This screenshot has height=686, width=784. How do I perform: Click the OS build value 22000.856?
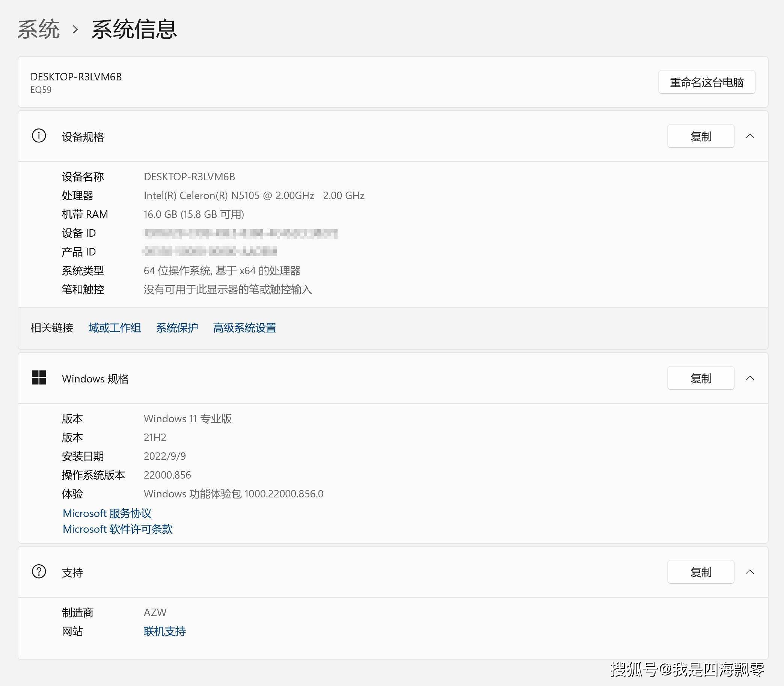[167, 475]
